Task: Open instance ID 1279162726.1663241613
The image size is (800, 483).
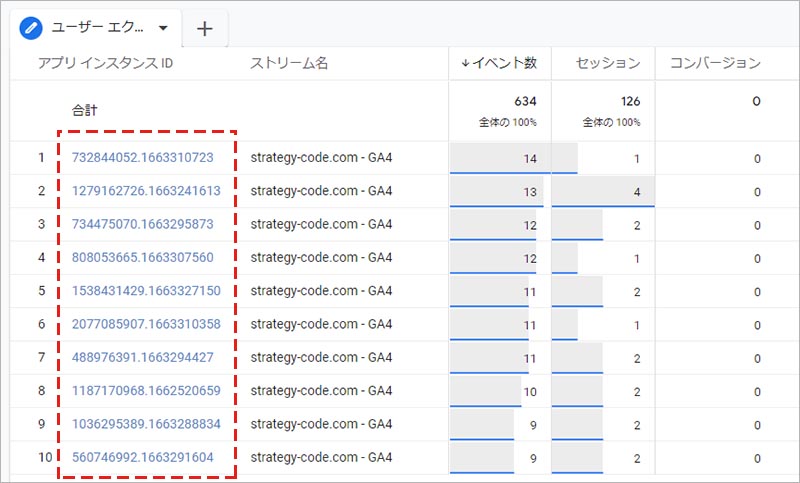Action: 146,190
